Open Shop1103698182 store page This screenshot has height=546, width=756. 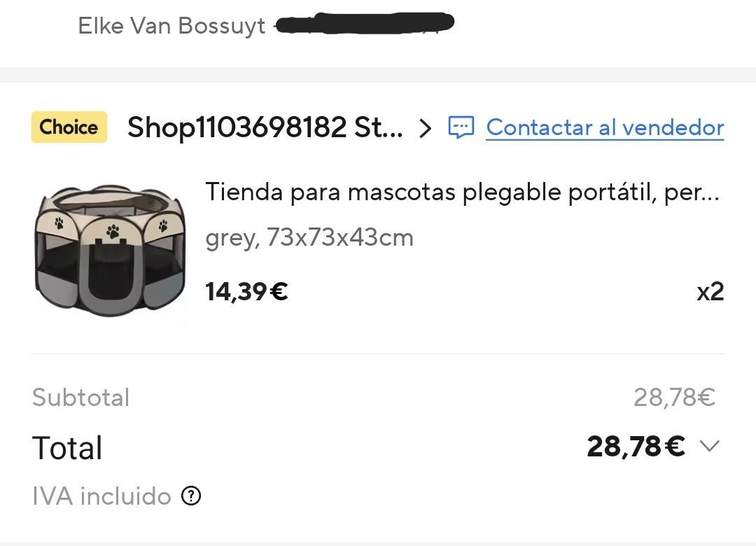tap(265, 127)
